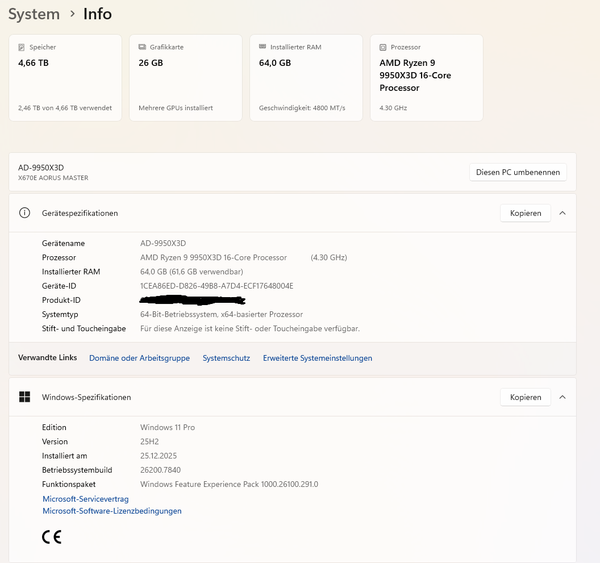Viewport: 600px width, 563px height.
Task: Click the Prozessor chip icon
Action: (383, 47)
